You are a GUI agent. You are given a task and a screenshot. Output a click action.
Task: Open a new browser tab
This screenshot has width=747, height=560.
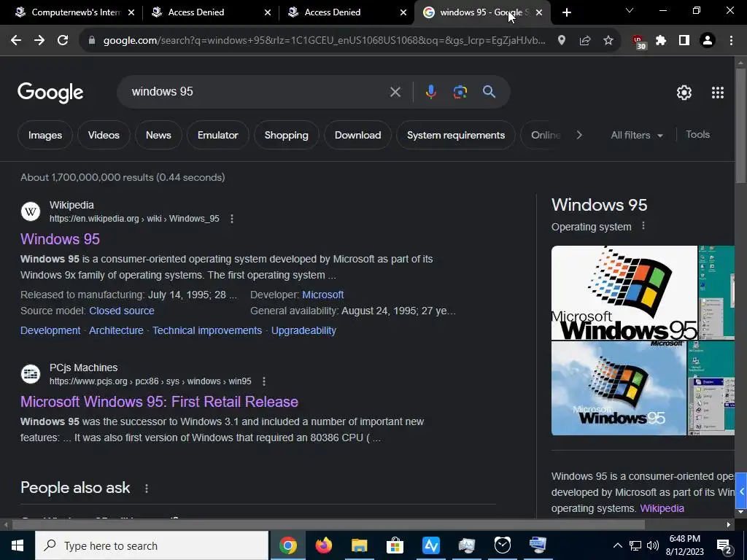click(566, 12)
